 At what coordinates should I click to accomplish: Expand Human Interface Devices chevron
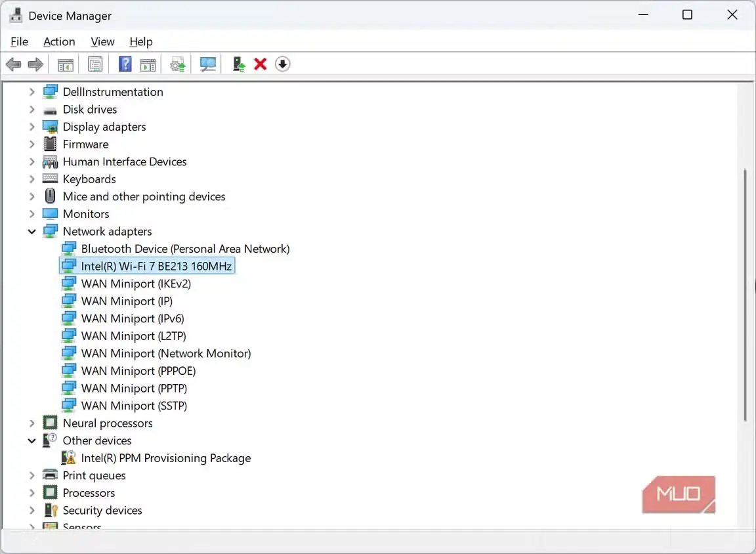pos(31,161)
